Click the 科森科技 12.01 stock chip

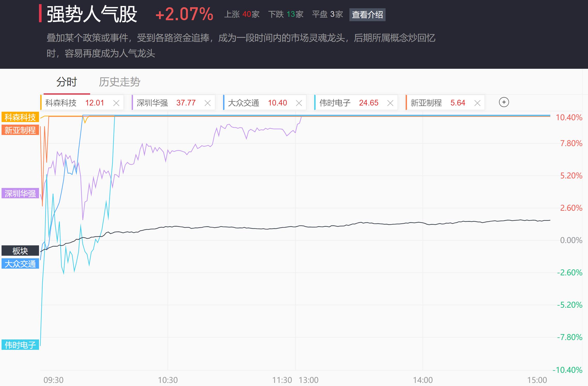click(75, 103)
